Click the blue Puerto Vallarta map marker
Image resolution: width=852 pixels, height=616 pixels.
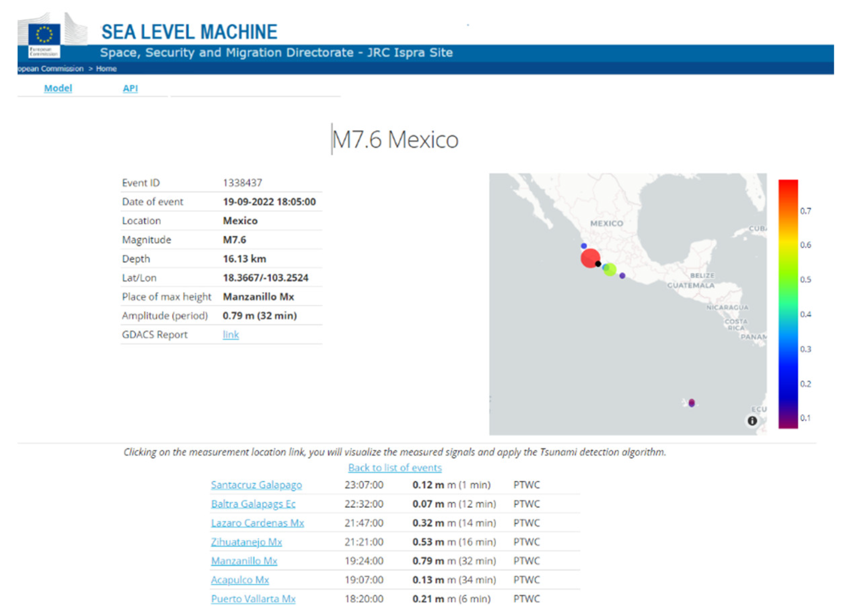[583, 246]
